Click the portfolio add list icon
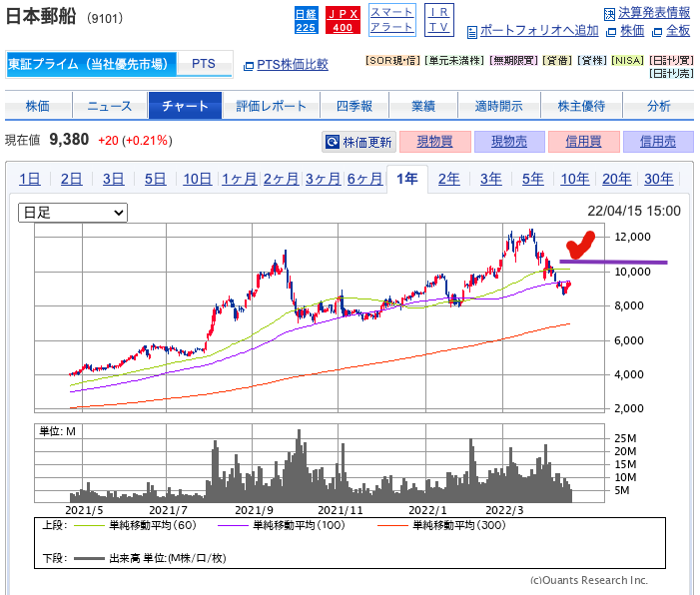The height and width of the screenshot is (595, 700). pyautogui.click(x=472, y=32)
